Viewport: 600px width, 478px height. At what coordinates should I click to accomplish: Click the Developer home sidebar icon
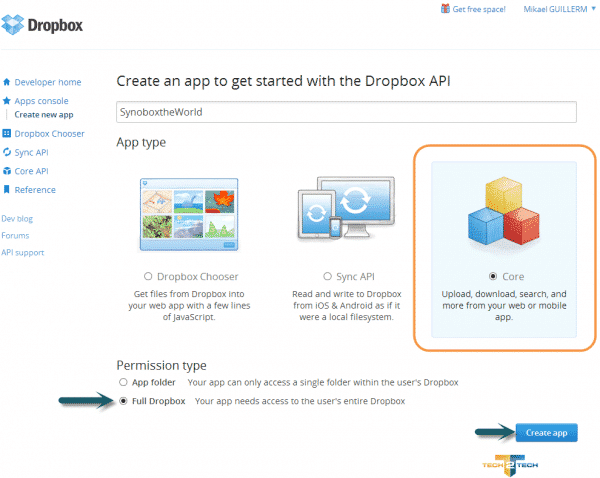(x=7, y=82)
